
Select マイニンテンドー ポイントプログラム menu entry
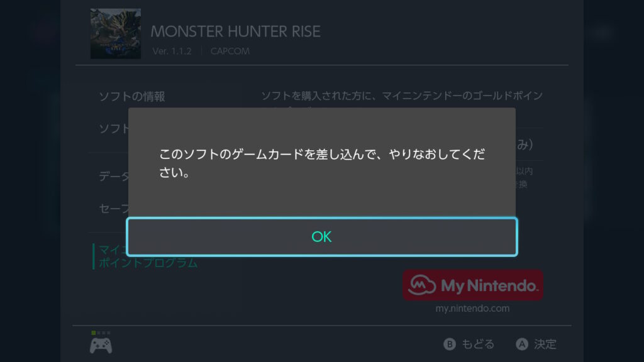click(148, 256)
